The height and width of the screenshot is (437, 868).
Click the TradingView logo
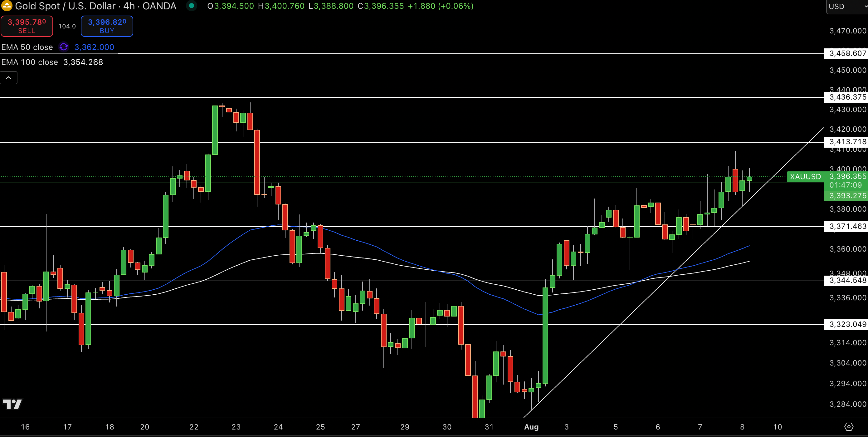click(x=12, y=404)
